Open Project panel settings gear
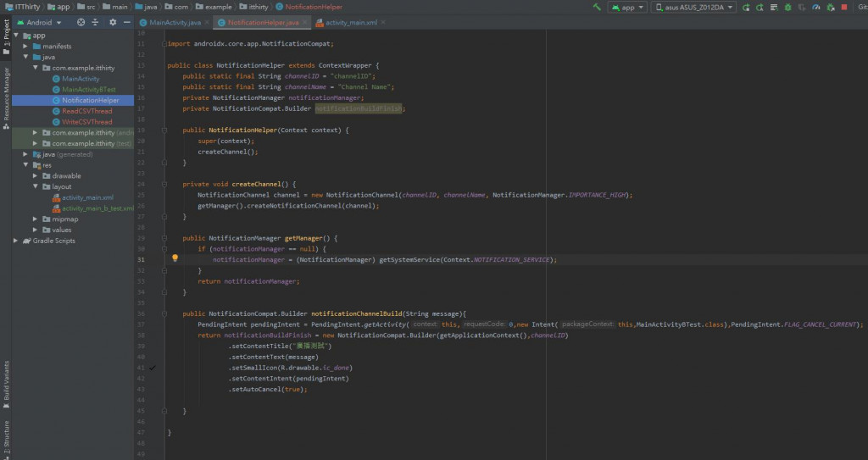This screenshot has height=460, width=868. coord(113,23)
